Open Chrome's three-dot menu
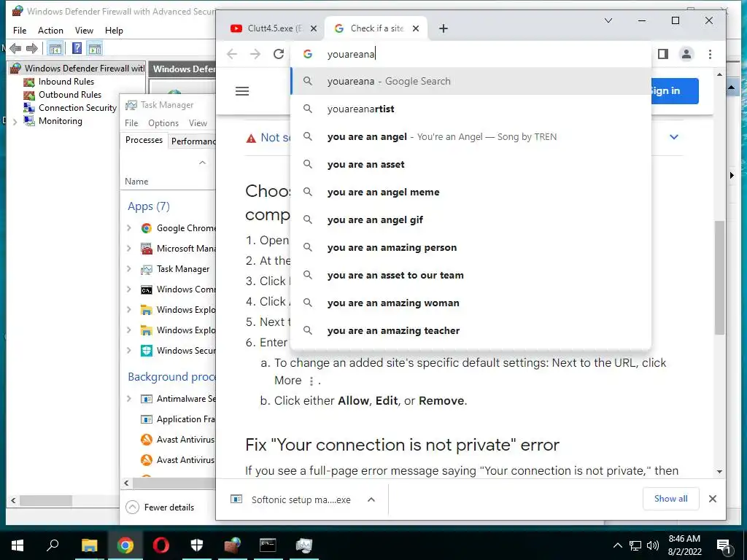The height and width of the screenshot is (560, 747). point(710,54)
